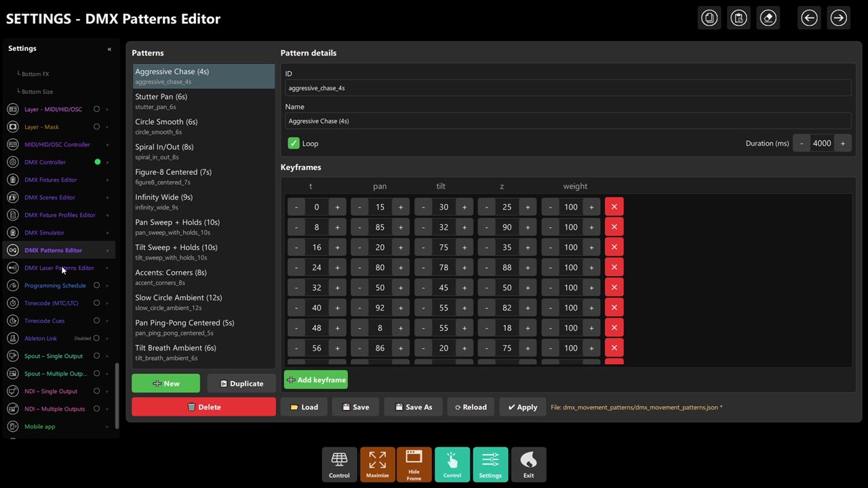This screenshot has height=488, width=868.
Task: Toggle the Loop checkbox
Action: (294, 143)
